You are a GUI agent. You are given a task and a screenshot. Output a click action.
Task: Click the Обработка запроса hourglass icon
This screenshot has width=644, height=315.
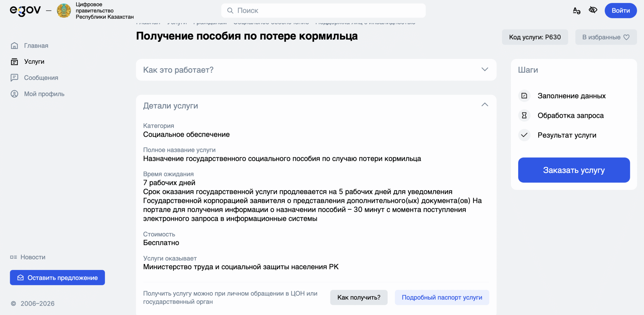(524, 115)
